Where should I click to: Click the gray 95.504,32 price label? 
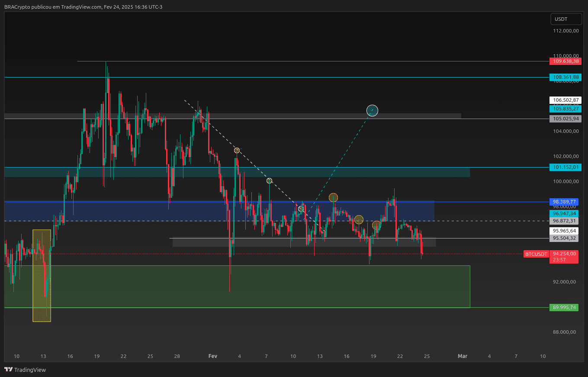tap(564, 238)
